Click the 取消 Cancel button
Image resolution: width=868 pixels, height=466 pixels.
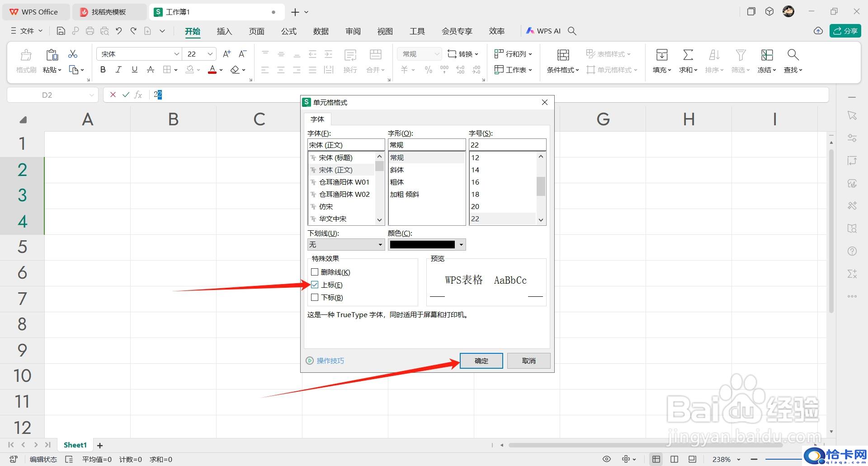pyautogui.click(x=528, y=361)
